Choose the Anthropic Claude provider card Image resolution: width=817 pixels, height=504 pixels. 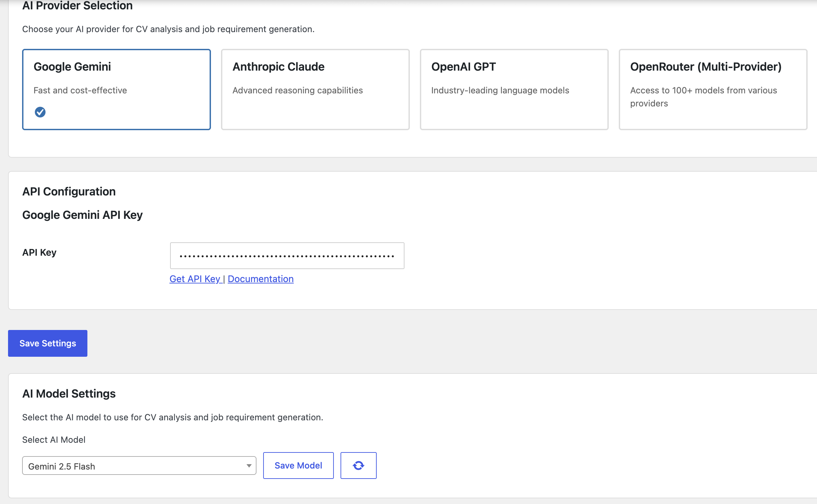tap(315, 89)
